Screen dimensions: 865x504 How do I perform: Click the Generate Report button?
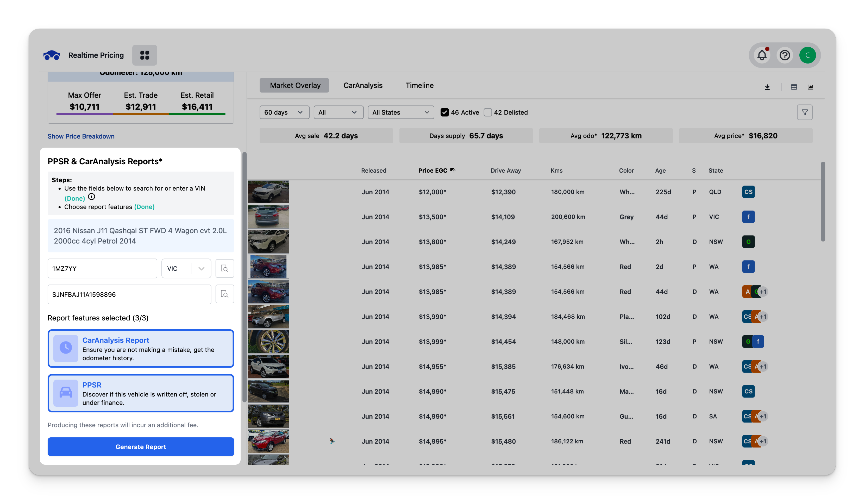click(141, 447)
